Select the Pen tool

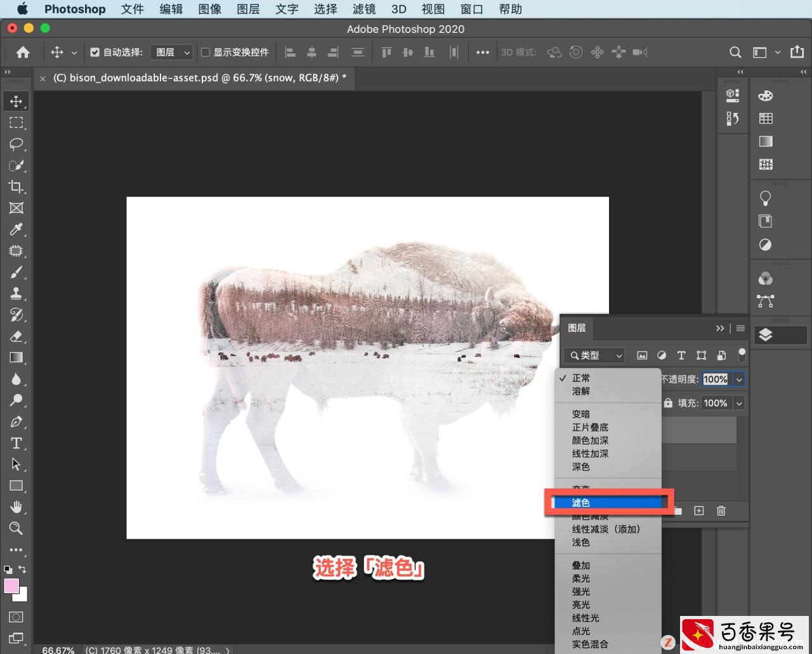(x=16, y=422)
